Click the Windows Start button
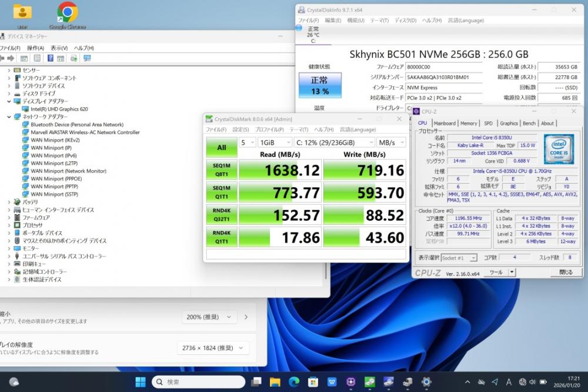 [141, 382]
